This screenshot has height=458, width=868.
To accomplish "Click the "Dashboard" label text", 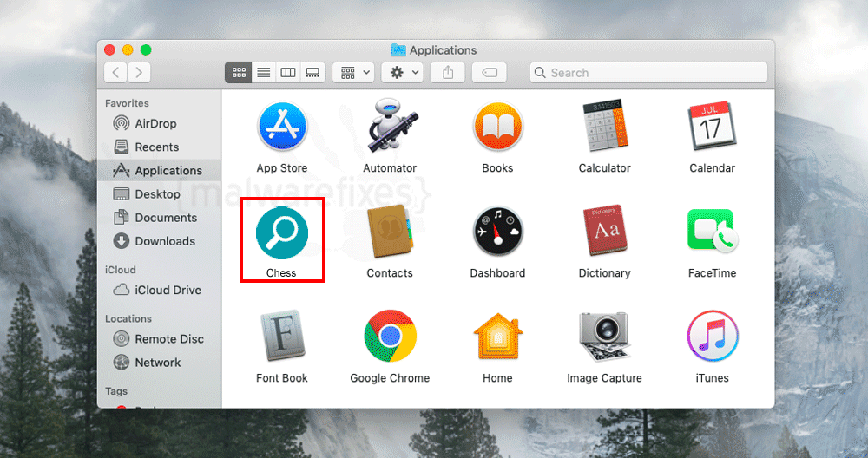I will pyautogui.click(x=497, y=273).
